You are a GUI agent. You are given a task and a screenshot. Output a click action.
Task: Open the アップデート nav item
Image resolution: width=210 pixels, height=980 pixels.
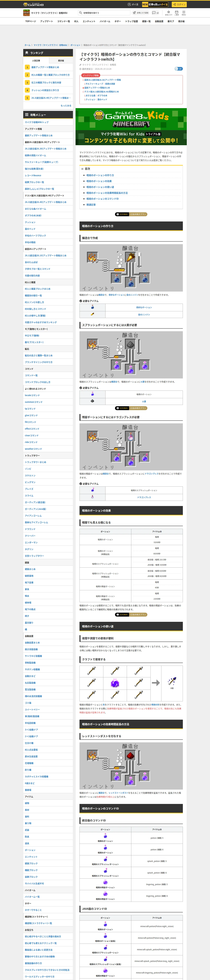click(x=46, y=21)
